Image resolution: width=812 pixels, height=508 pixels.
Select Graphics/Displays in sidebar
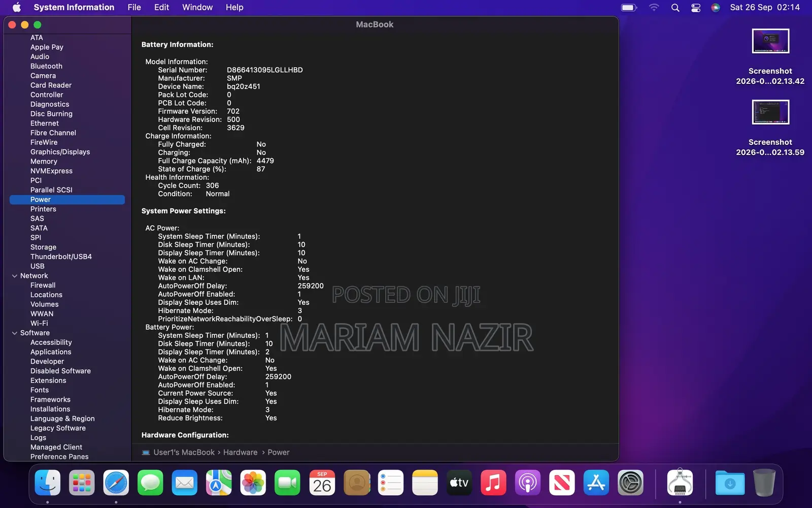point(60,152)
